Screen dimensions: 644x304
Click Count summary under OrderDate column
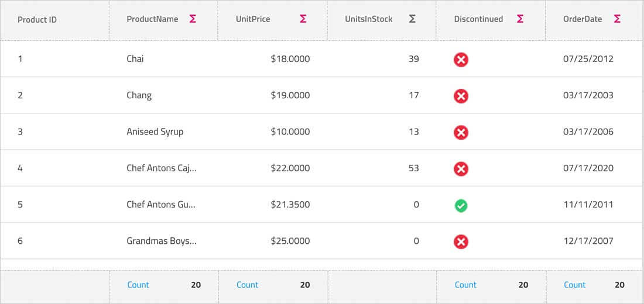click(x=574, y=285)
